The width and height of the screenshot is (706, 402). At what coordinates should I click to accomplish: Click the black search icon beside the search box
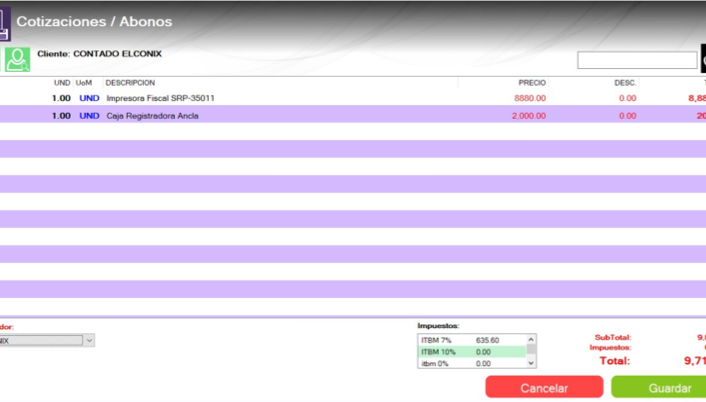(703, 59)
